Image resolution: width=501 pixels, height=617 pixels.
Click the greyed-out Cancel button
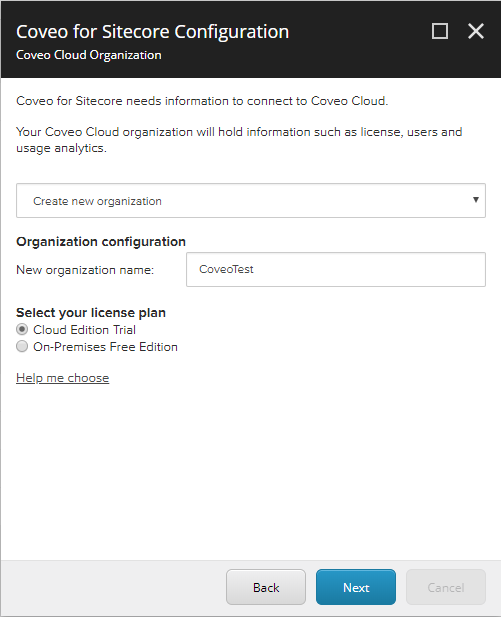(x=446, y=587)
